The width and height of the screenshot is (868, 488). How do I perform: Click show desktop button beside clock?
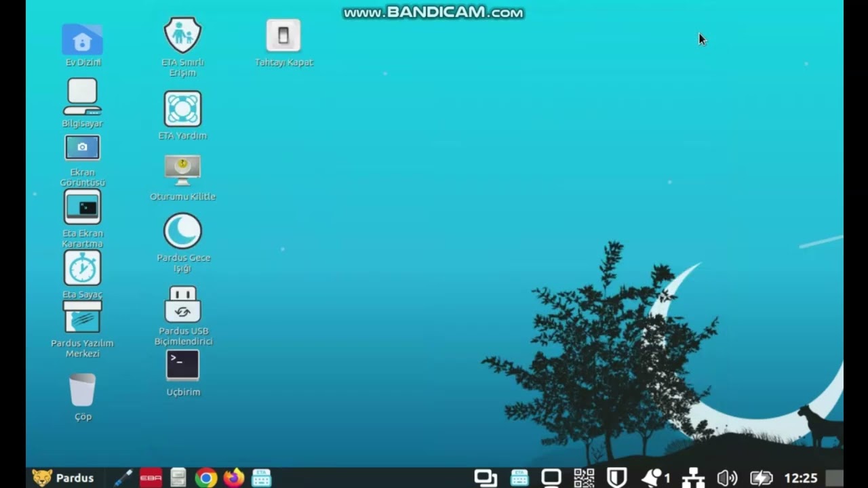(x=835, y=478)
